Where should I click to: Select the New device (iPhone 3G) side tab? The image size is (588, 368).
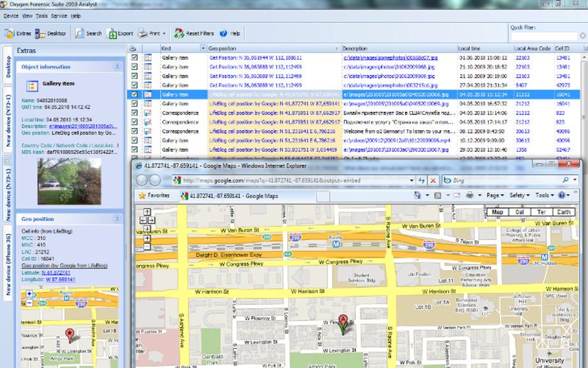8,265
